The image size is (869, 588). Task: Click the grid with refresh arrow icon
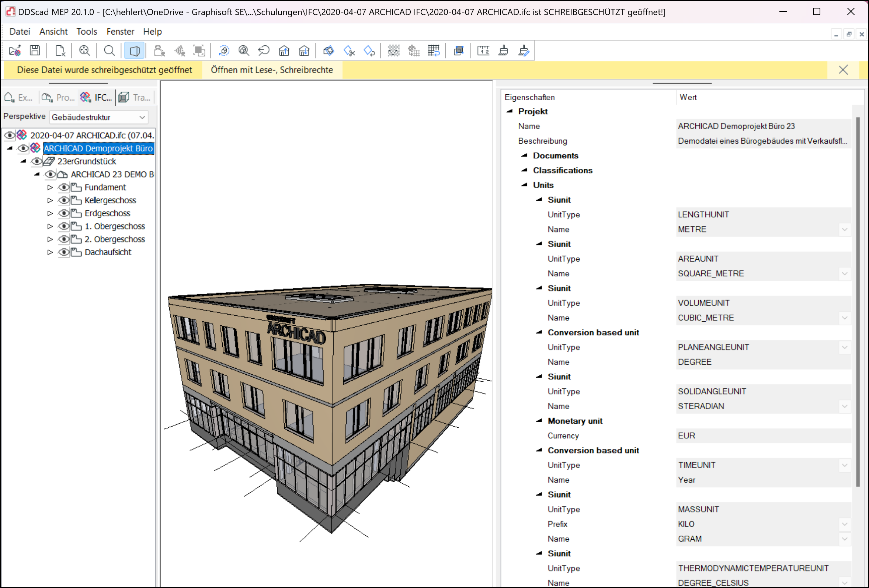point(434,50)
